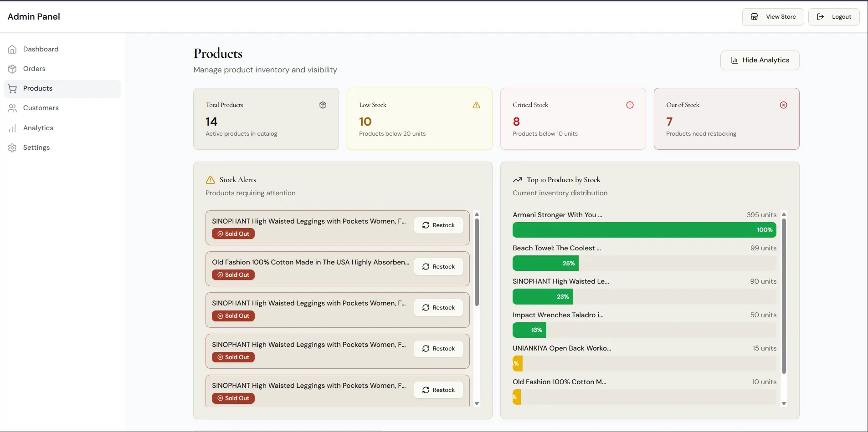The width and height of the screenshot is (868, 432).
Task: Click the warning triangle on Low Stock card
Action: (x=477, y=105)
